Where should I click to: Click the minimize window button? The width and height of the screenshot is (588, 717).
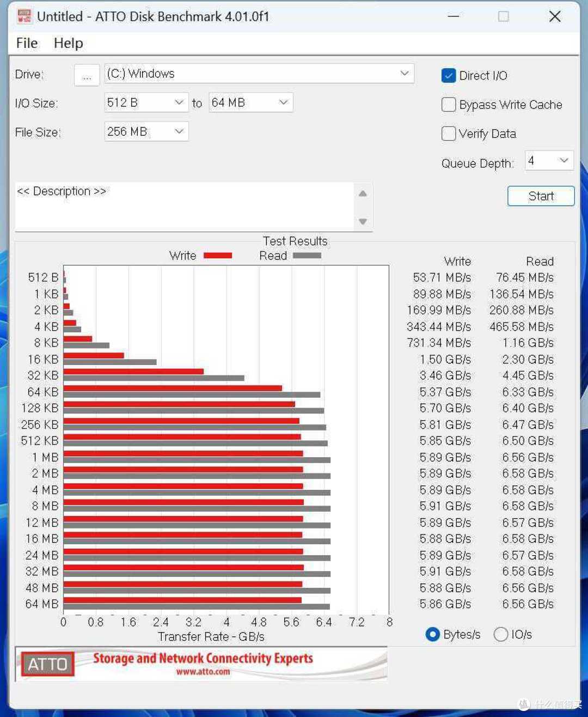(x=454, y=16)
